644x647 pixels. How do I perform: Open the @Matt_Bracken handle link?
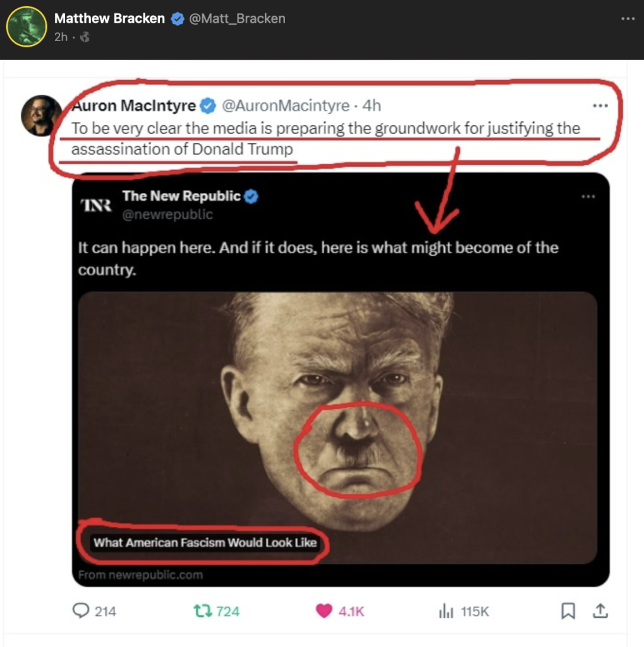[x=238, y=19]
